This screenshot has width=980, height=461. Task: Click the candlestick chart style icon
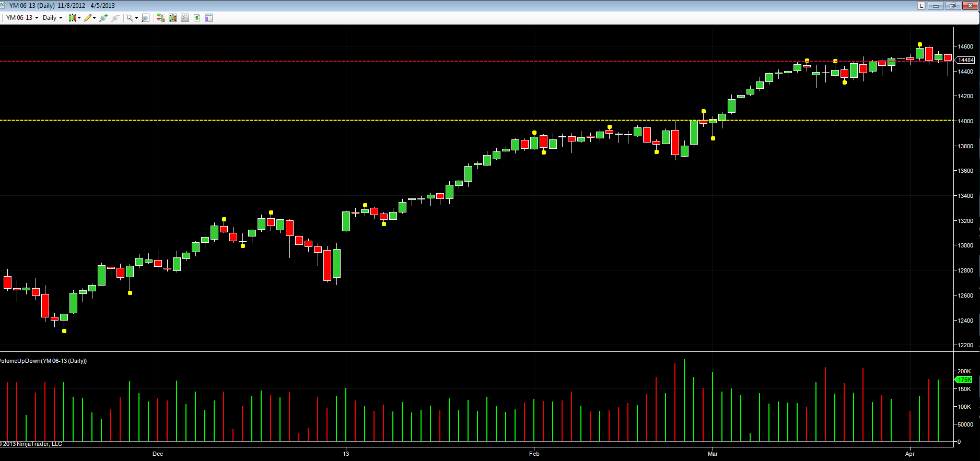click(72, 18)
